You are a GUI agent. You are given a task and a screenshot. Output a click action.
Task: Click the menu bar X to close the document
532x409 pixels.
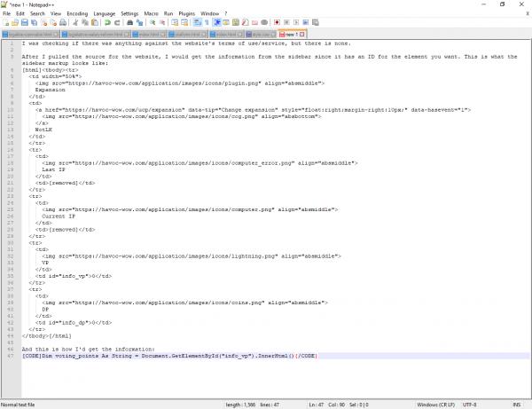tap(528, 13)
